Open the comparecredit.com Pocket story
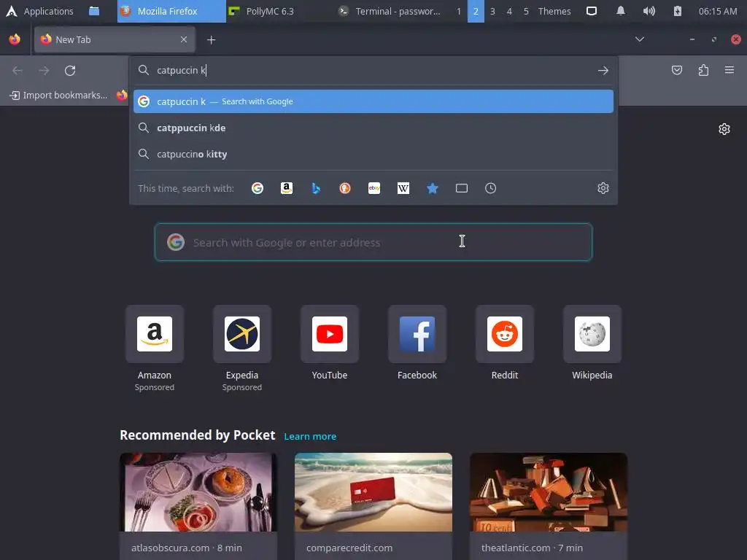 pyautogui.click(x=373, y=506)
